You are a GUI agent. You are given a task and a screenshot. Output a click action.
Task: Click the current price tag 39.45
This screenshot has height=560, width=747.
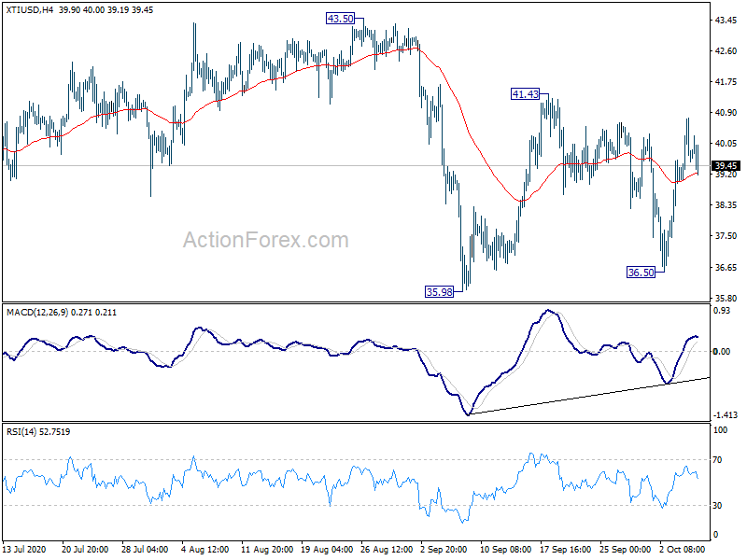click(726, 166)
